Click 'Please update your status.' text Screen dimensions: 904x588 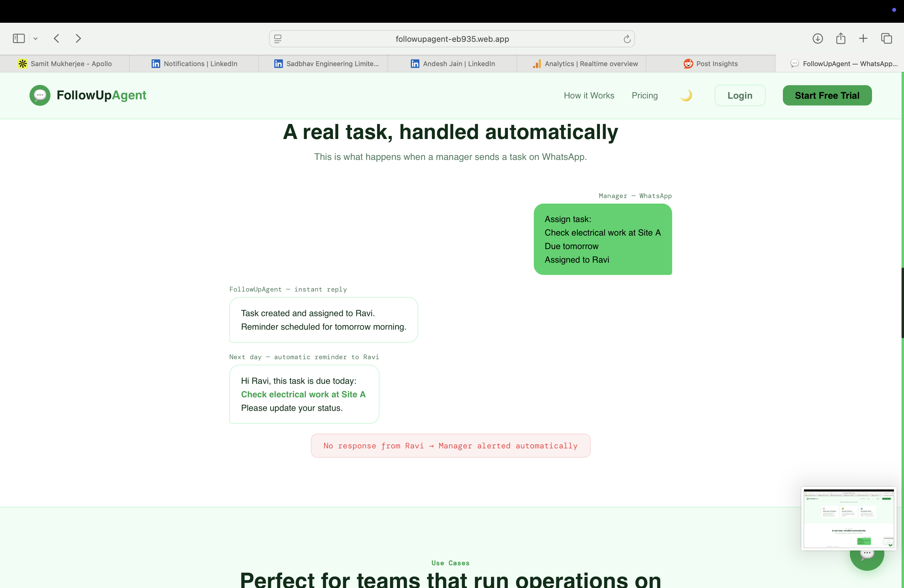coord(292,408)
